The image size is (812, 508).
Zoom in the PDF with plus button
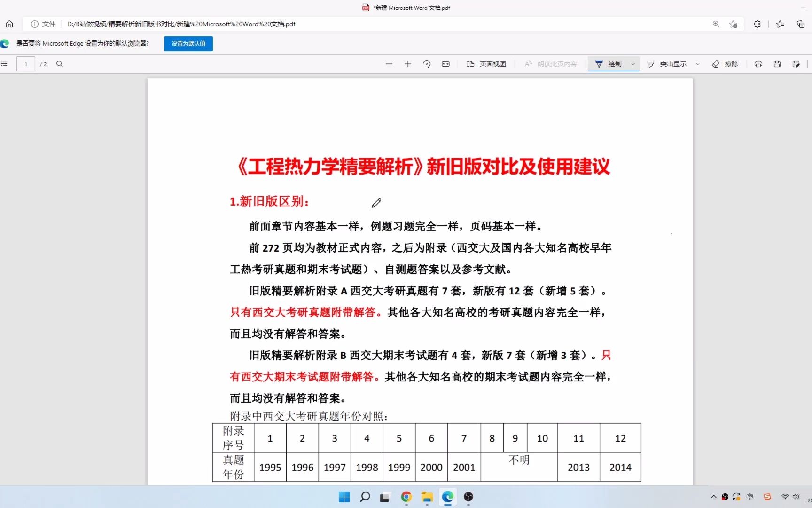tap(408, 64)
